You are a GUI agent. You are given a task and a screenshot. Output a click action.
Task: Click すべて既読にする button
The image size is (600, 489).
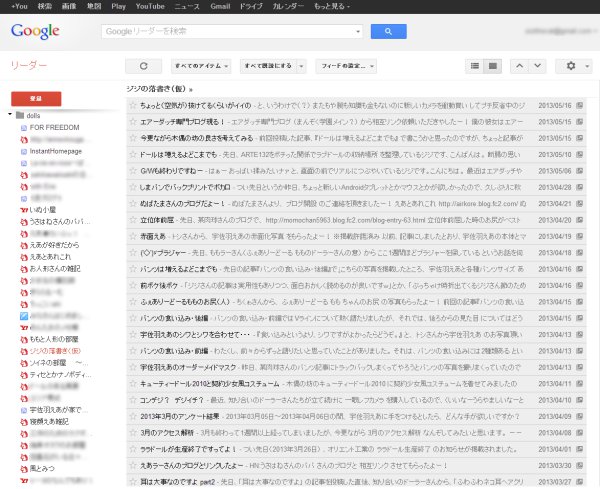point(268,66)
